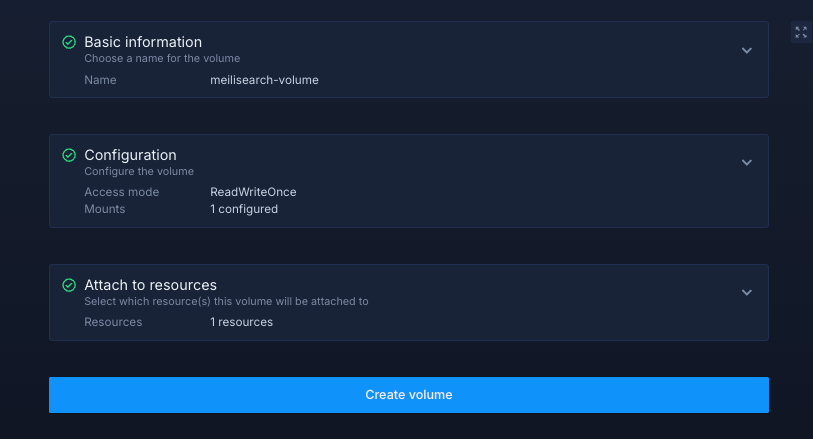Click the Name field label
The height and width of the screenshot is (439, 813).
[100, 80]
